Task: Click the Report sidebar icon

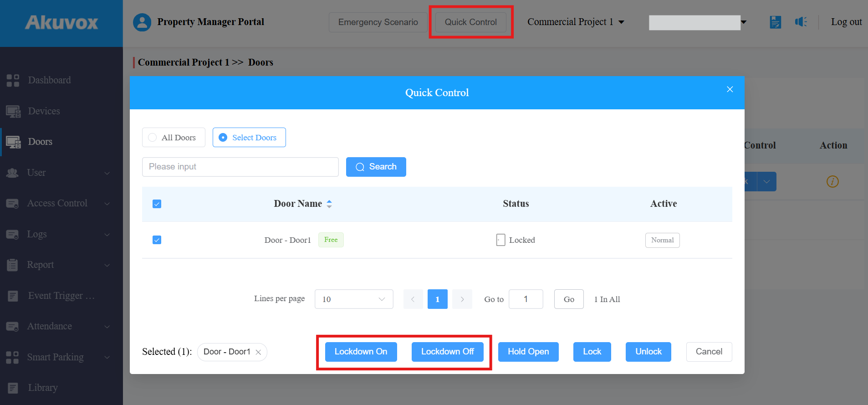Action: [12, 265]
